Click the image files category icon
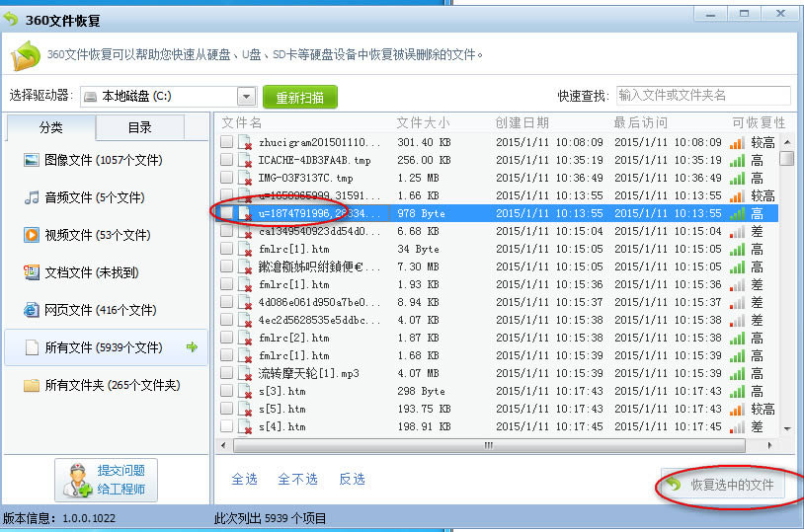The image size is (804, 532). click(32, 160)
